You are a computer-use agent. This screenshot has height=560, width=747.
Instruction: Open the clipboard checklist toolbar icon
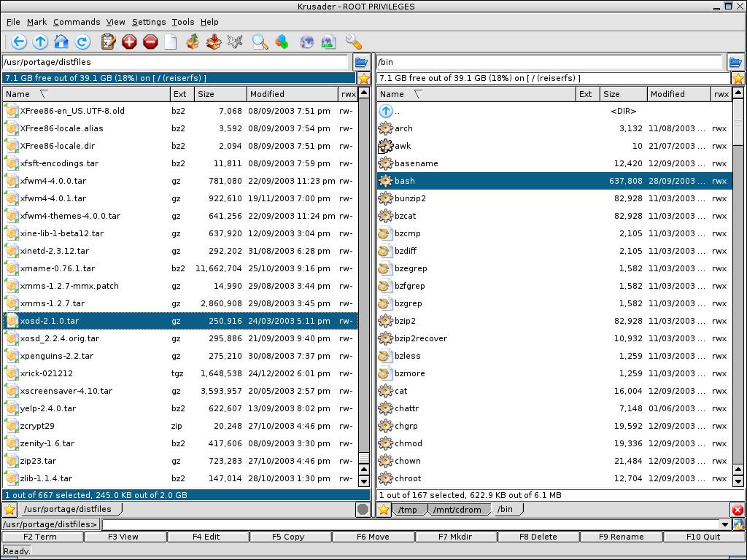108,42
